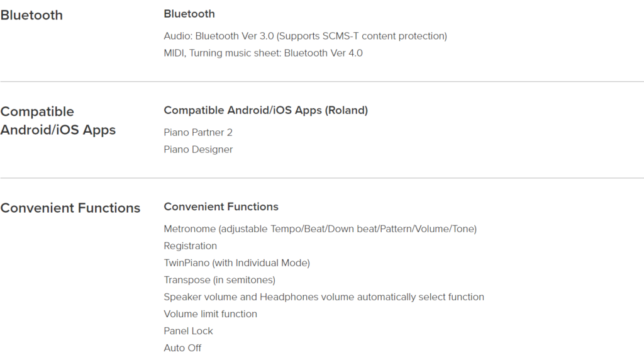Click the Transpose in semitones item
Viewport: 644px width, 360px height.
click(219, 280)
